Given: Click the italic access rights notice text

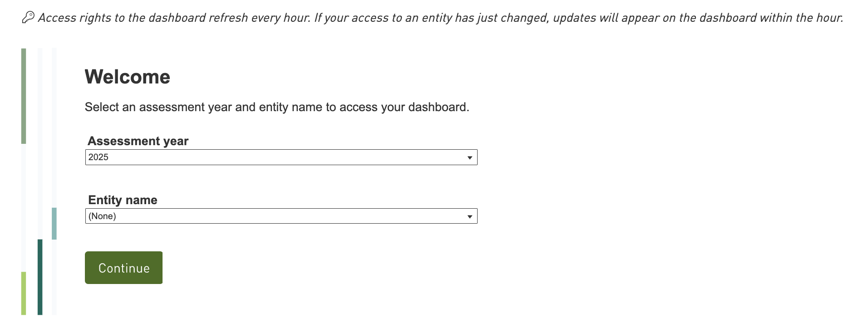Looking at the screenshot, I should coord(440,18).
